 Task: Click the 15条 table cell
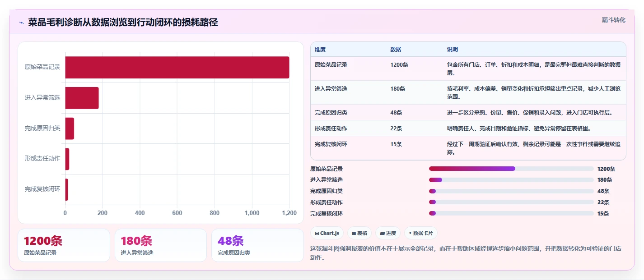pyautogui.click(x=396, y=144)
